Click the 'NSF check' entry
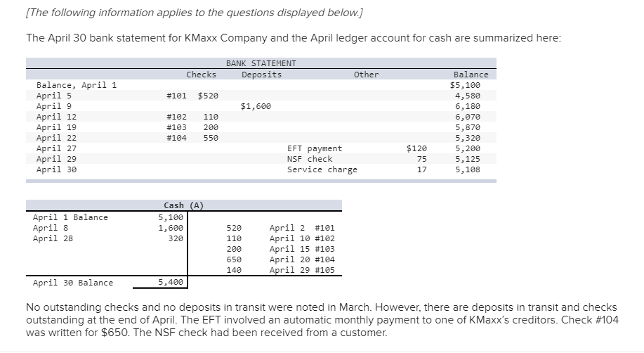The height and width of the screenshot is (353, 644). [x=310, y=159]
